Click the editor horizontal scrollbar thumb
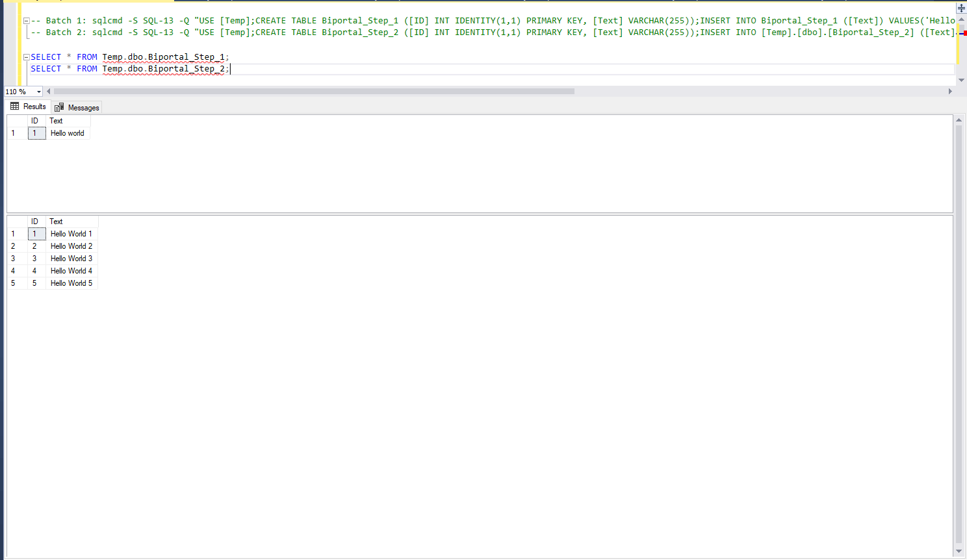The width and height of the screenshot is (967, 560). (x=312, y=92)
